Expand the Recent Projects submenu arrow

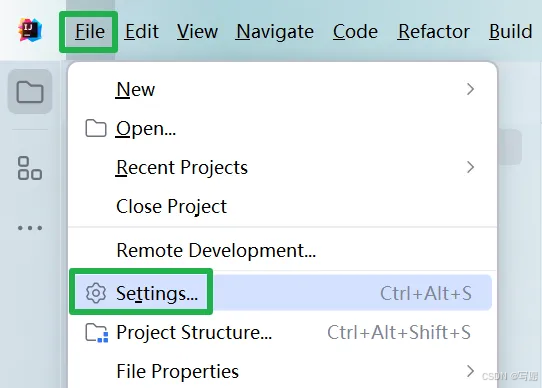pyautogui.click(x=470, y=167)
